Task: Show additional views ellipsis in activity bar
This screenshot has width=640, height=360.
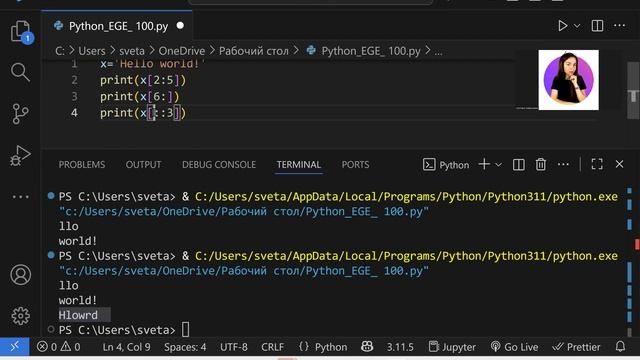Action: pos(20,197)
